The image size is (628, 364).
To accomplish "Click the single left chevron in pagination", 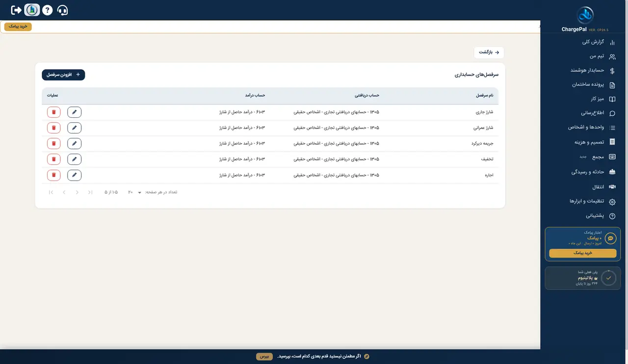I will pyautogui.click(x=64, y=192).
